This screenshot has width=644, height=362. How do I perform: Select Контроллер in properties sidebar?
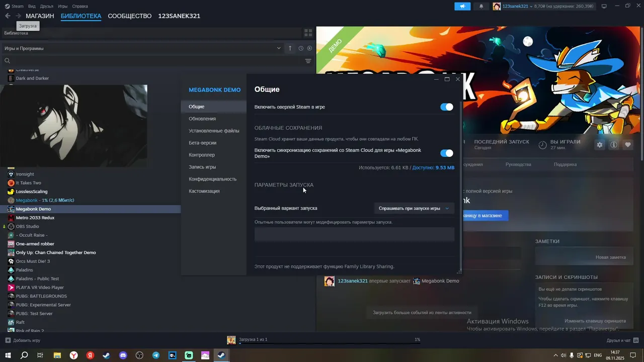[202, 155]
